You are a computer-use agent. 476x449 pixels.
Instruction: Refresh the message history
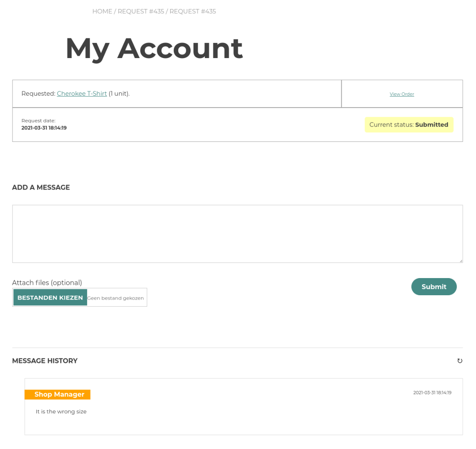(x=460, y=361)
